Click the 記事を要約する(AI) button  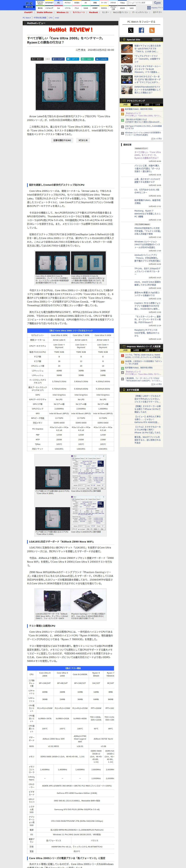62,140
